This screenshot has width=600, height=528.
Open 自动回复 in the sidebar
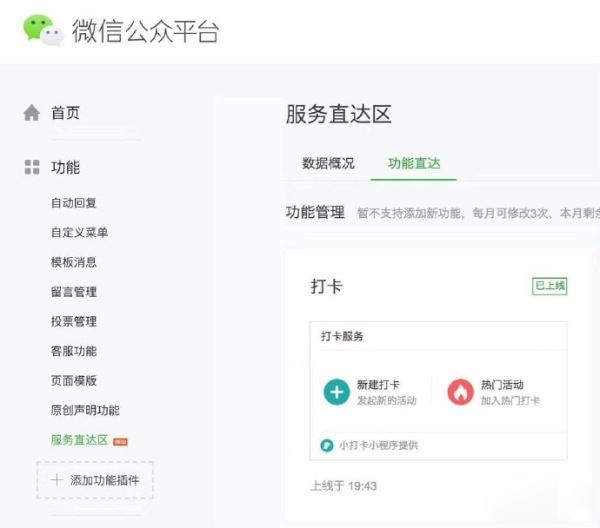74,203
